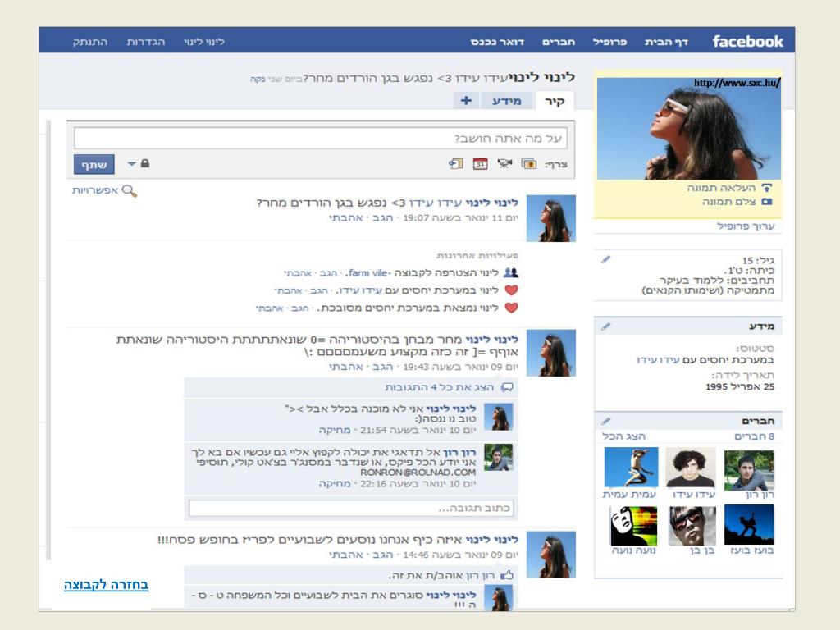This screenshot has height=630, width=840.
Task: Click ערוך פרופיל edit profile link
Action: click(x=746, y=226)
